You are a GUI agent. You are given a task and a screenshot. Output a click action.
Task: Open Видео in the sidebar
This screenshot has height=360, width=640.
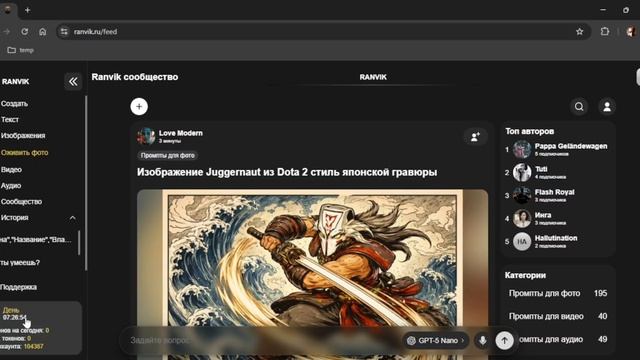pyautogui.click(x=11, y=169)
